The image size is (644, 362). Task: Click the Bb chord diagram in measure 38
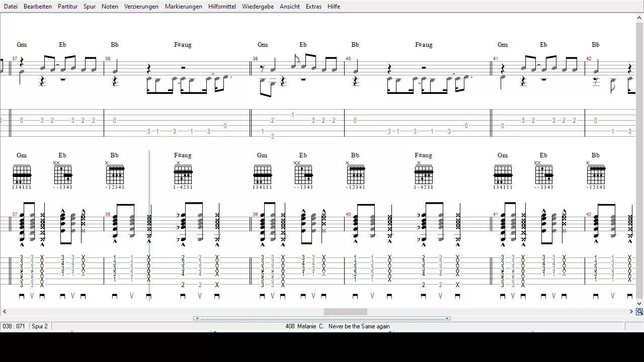115,175
